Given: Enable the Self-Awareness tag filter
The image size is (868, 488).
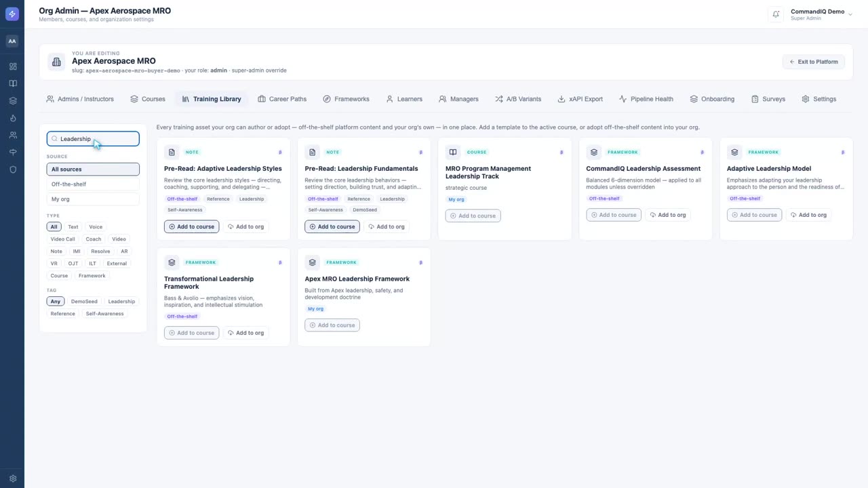Looking at the screenshot, I should click(105, 314).
